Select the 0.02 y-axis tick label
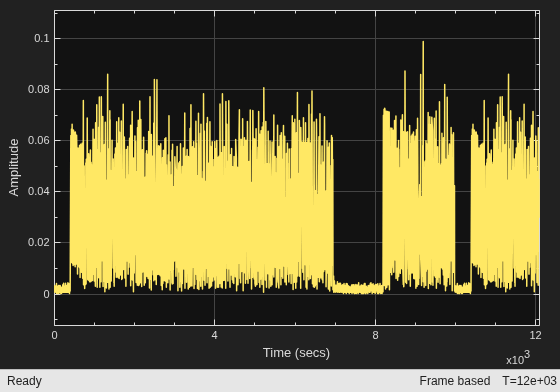560x392 pixels. coord(39,242)
